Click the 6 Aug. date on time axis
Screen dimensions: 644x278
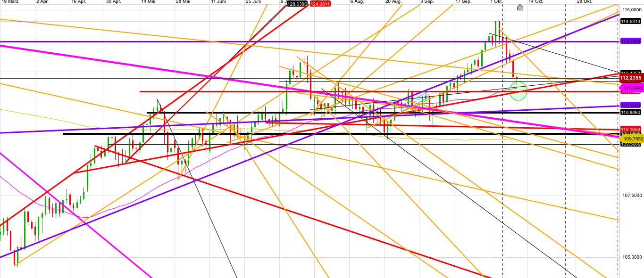click(x=357, y=2)
